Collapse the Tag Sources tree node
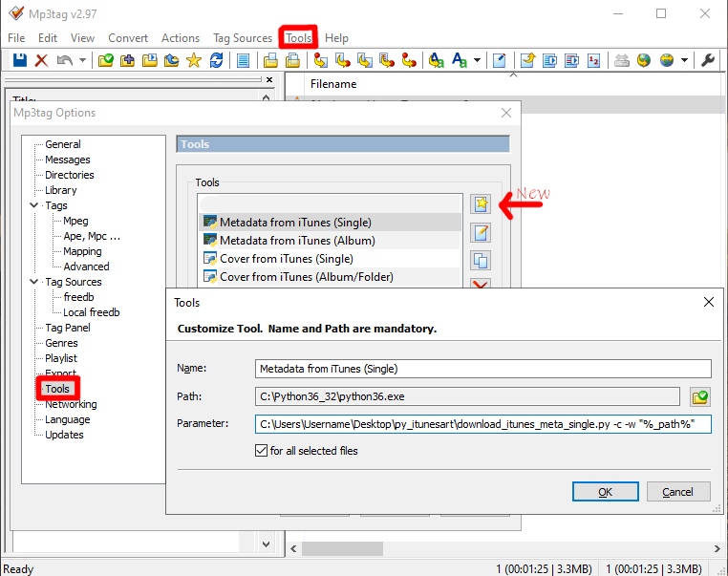The height and width of the screenshot is (576, 728). click(33, 281)
